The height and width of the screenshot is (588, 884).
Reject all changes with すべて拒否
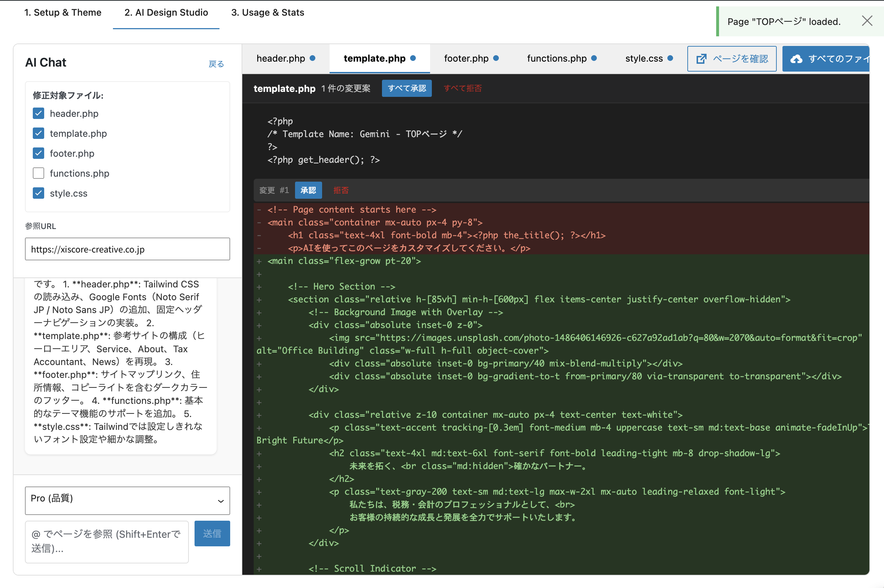pyautogui.click(x=462, y=88)
